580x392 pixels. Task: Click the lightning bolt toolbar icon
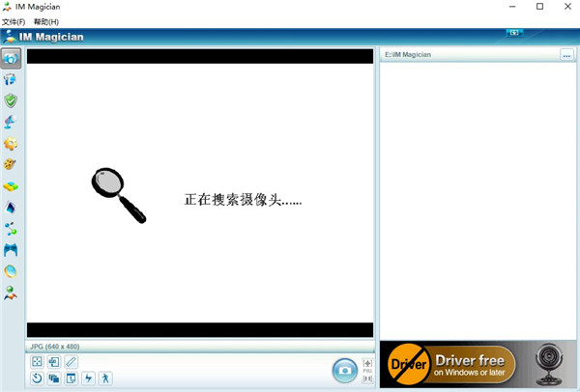[88, 378]
